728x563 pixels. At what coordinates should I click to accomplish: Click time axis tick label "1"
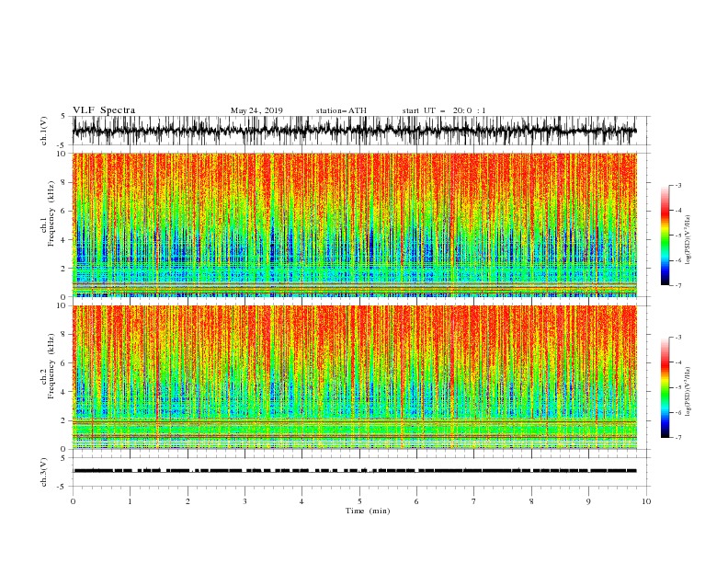(x=130, y=501)
